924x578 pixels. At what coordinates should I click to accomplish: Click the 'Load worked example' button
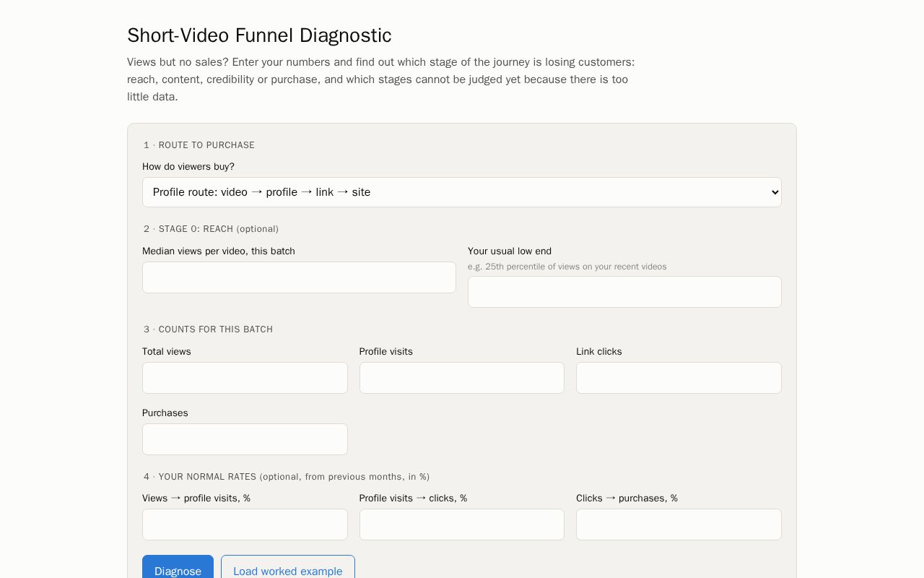click(288, 567)
